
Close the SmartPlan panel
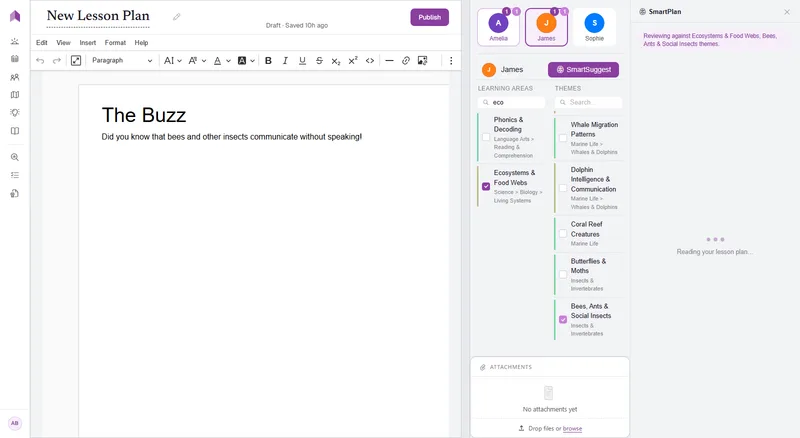tap(787, 12)
